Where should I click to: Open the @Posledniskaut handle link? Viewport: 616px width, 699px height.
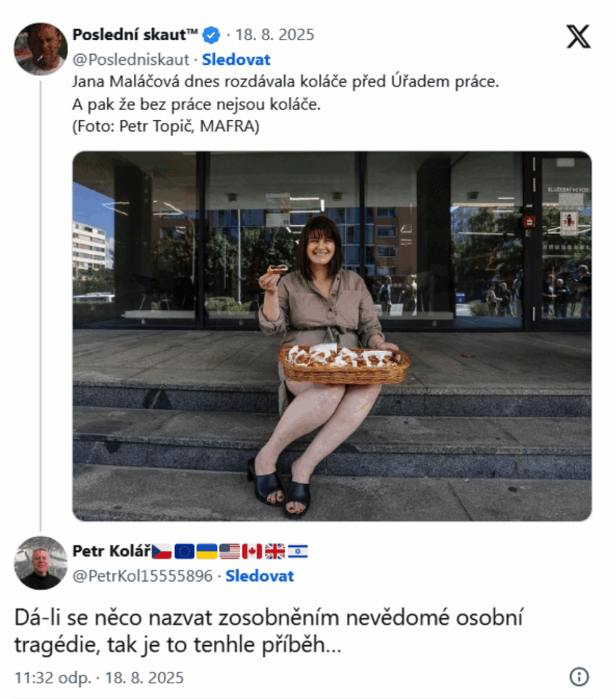pos(131,60)
